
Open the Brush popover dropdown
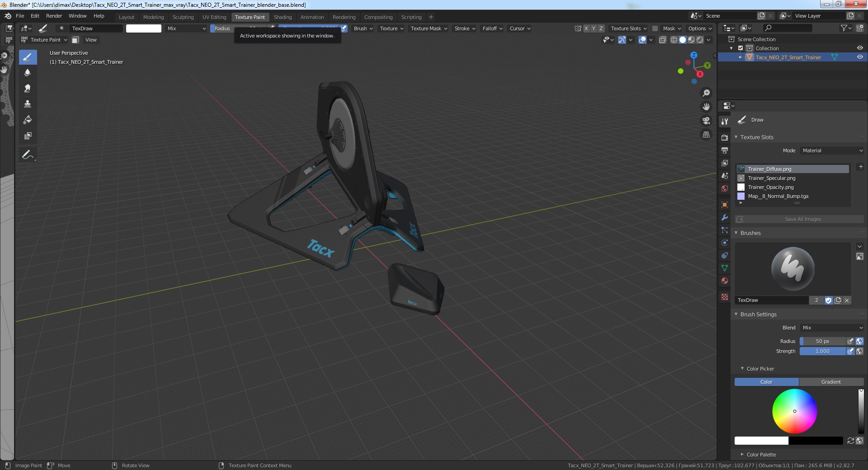pos(363,28)
